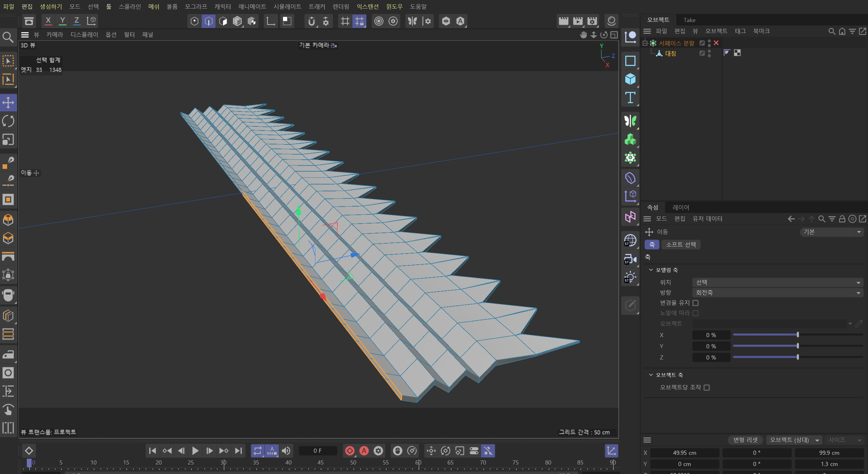Viewport: 868px width, 474px height.
Task: Click the current frame field 0 F
Action: click(x=317, y=451)
